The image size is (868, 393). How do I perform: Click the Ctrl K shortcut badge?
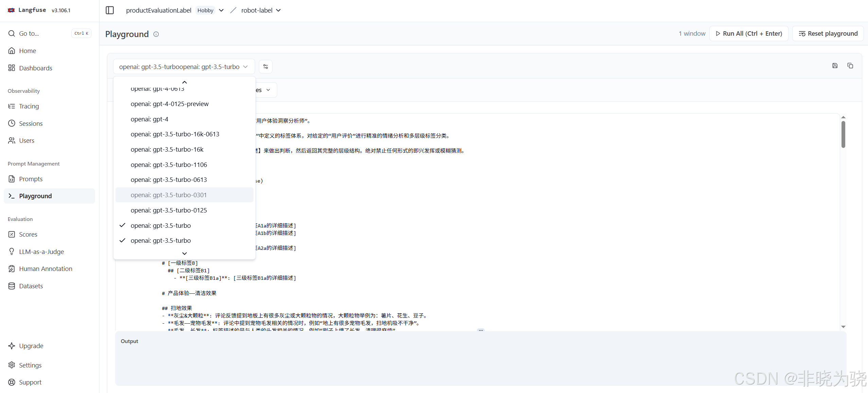pyautogui.click(x=82, y=33)
